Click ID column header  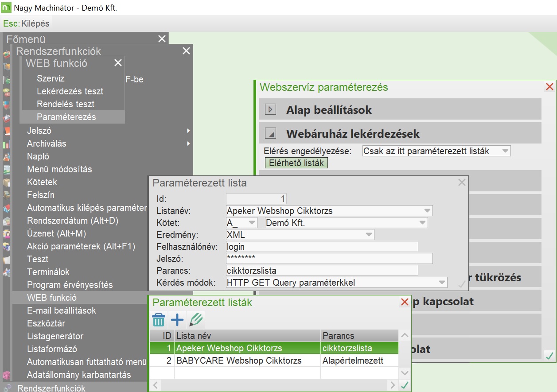pyautogui.click(x=162, y=336)
